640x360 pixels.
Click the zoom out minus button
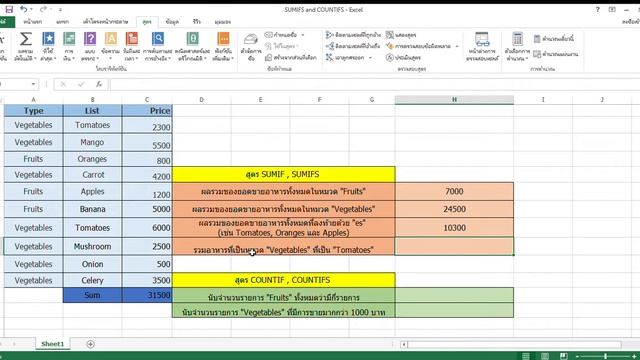click(x=577, y=356)
